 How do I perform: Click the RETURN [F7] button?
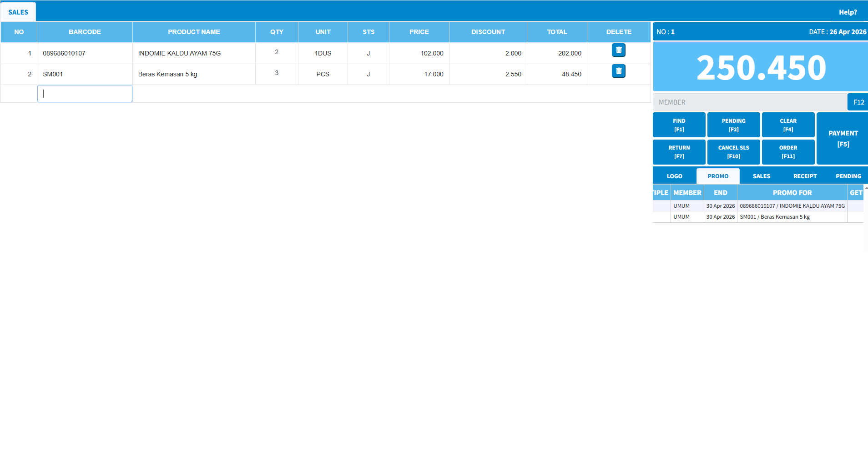pyautogui.click(x=679, y=152)
